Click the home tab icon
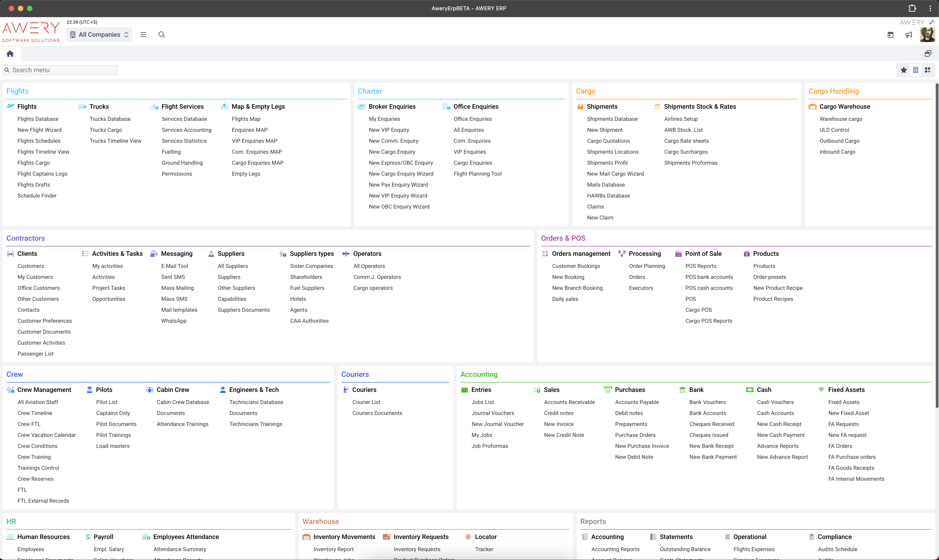The width and height of the screenshot is (939, 560). 10,54
